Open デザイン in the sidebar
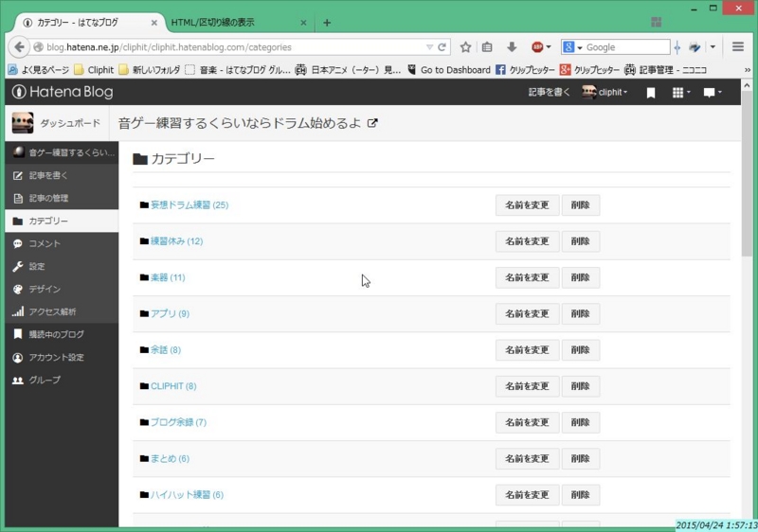Screen dimensions: 758x532 tap(62, 289)
